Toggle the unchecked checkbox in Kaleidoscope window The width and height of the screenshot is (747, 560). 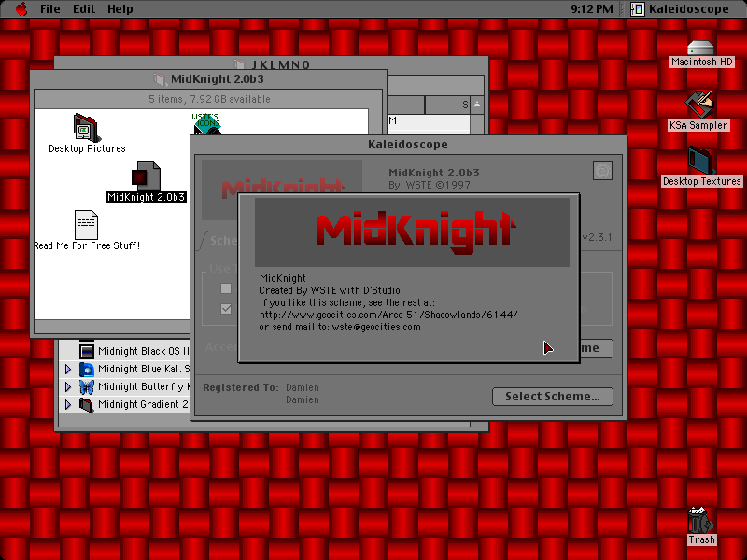[226, 288]
